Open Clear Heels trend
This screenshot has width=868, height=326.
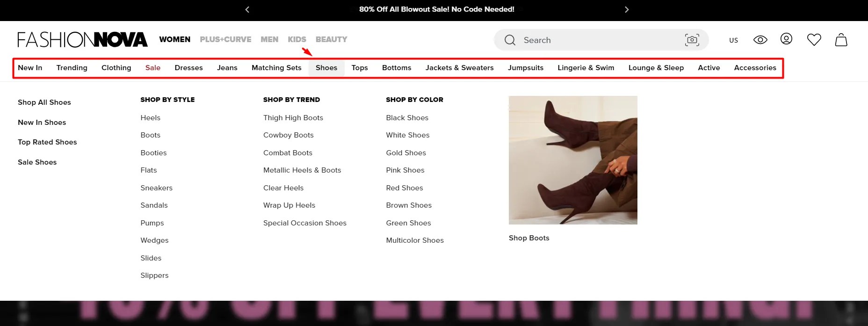[283, 188]
